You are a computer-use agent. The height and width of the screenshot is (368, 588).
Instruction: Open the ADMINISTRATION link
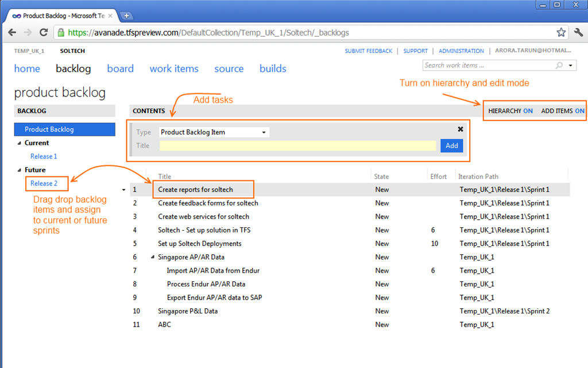point(461,51)
